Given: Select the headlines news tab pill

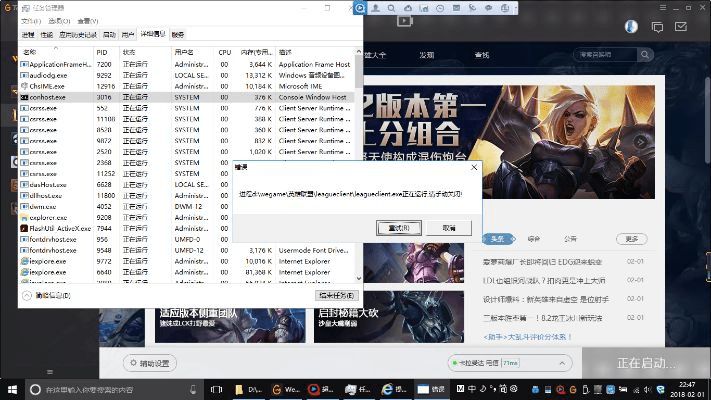Looking at the screenshot, I should point(498,239).
